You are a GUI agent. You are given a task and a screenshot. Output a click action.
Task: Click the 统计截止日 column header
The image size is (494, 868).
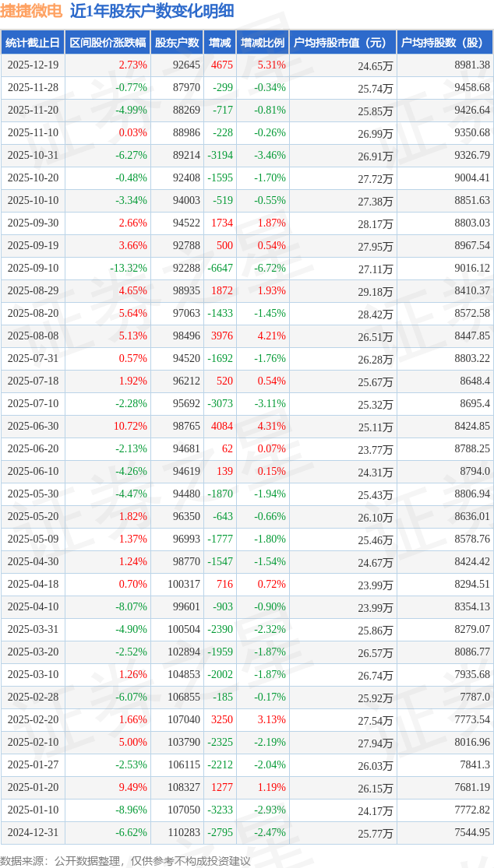32,43
